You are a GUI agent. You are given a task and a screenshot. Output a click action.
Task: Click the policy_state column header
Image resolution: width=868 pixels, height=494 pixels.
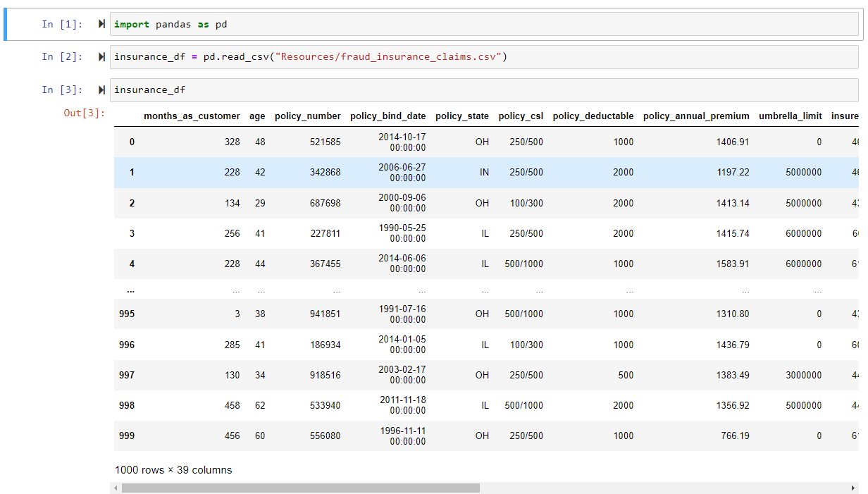click(x=462, y=116)
